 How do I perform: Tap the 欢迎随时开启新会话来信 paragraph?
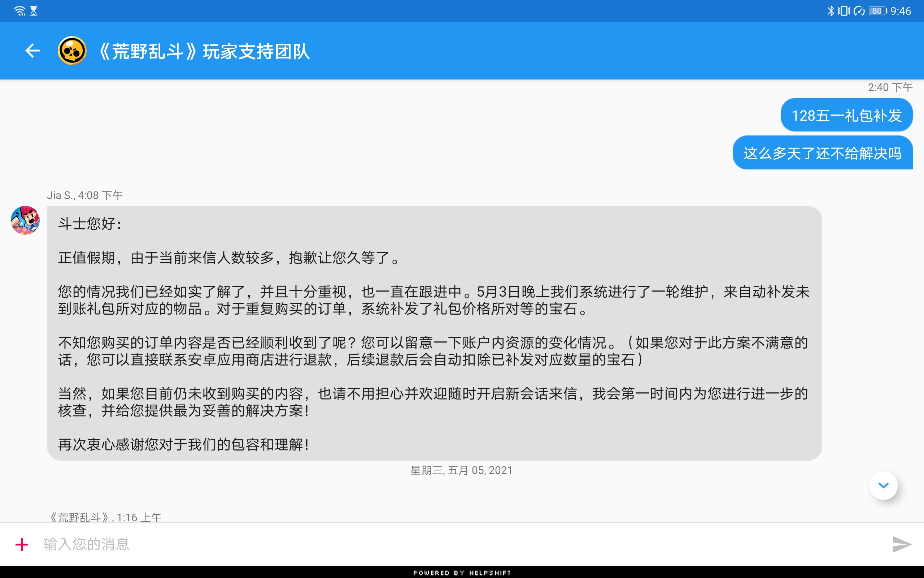click(x=433, y=402)
